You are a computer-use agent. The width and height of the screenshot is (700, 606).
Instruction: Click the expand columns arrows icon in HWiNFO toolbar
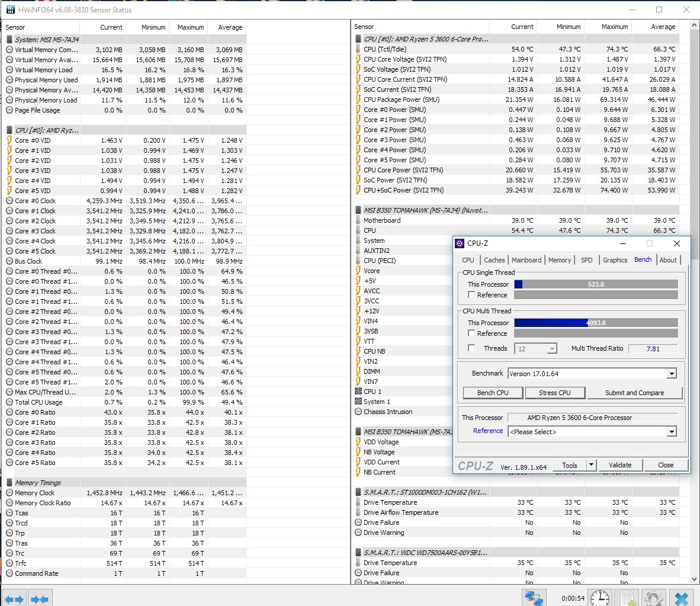pos(14,599)
